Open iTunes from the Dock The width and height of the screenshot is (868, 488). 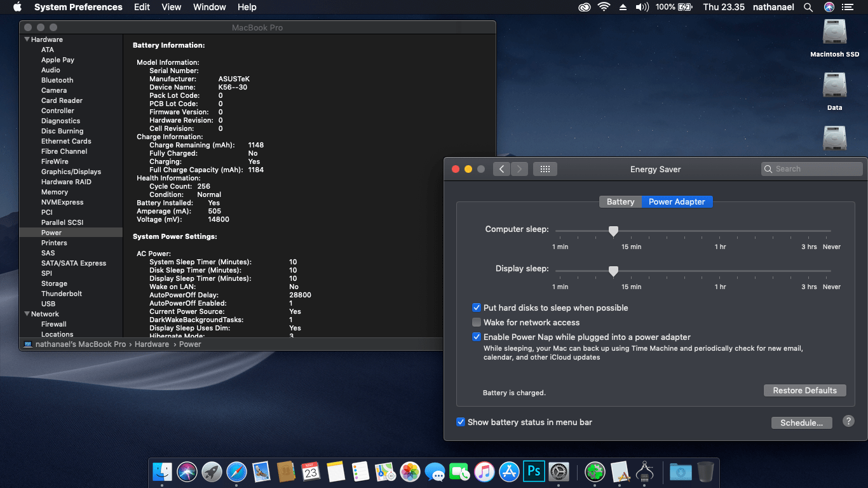(x=484, y=471)
